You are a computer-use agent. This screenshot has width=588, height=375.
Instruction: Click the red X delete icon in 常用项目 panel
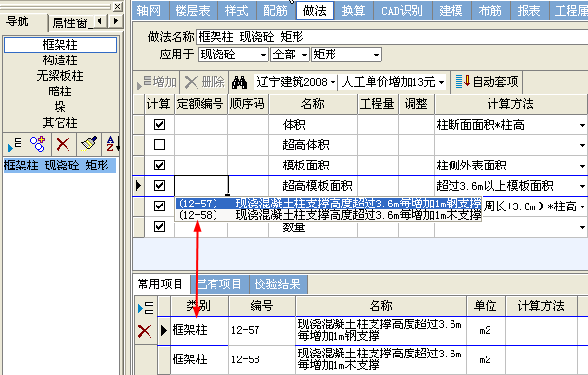(x=144, y=331)
